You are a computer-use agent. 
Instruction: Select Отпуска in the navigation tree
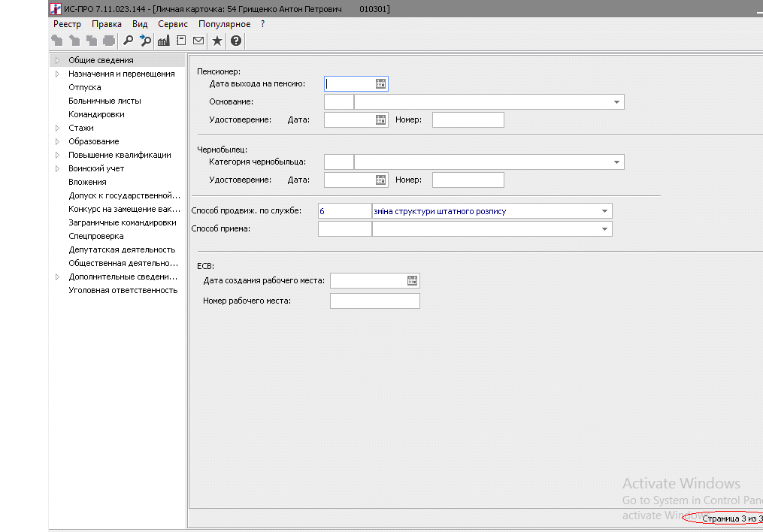85,87
